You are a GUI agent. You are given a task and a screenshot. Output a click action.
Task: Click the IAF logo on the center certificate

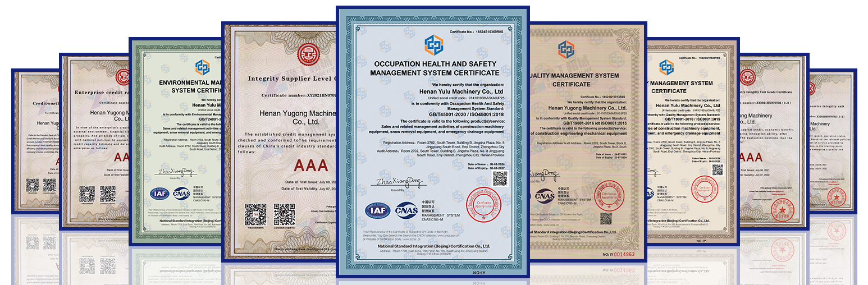click(378, 210)
